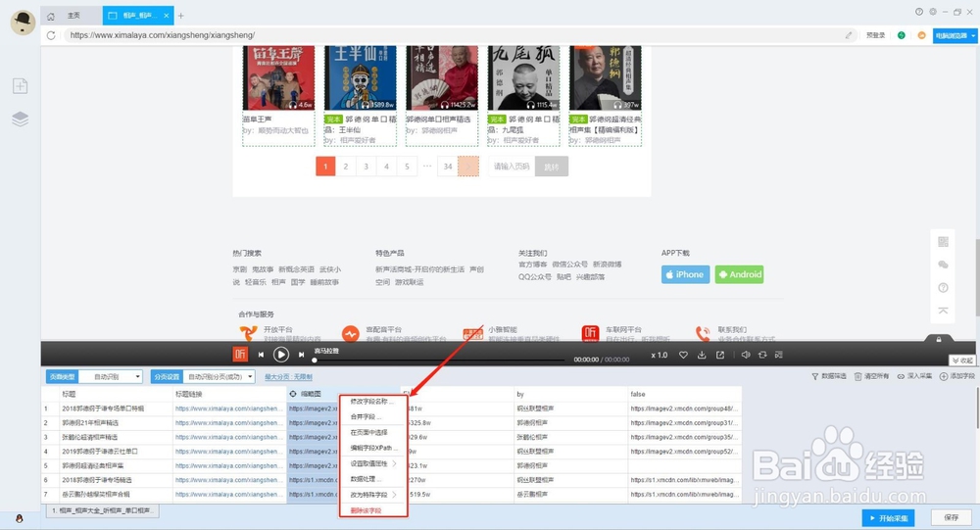Viewport: 980px width, 530px height.
Task: Choose 编辑字段XPath from context menu
Action: (373, 448)
